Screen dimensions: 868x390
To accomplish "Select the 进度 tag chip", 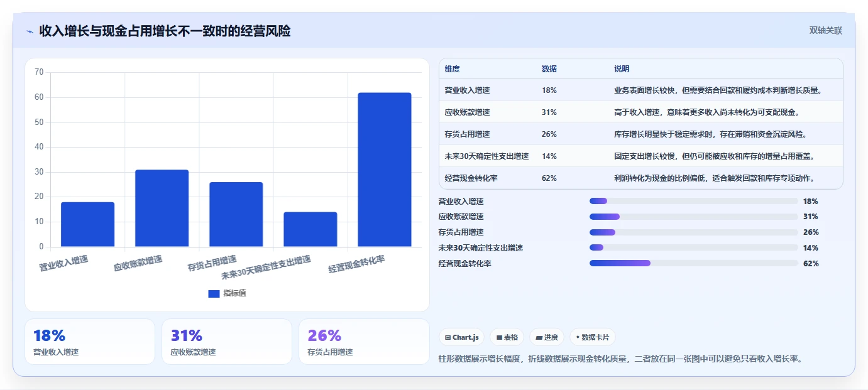I will 547,337.
